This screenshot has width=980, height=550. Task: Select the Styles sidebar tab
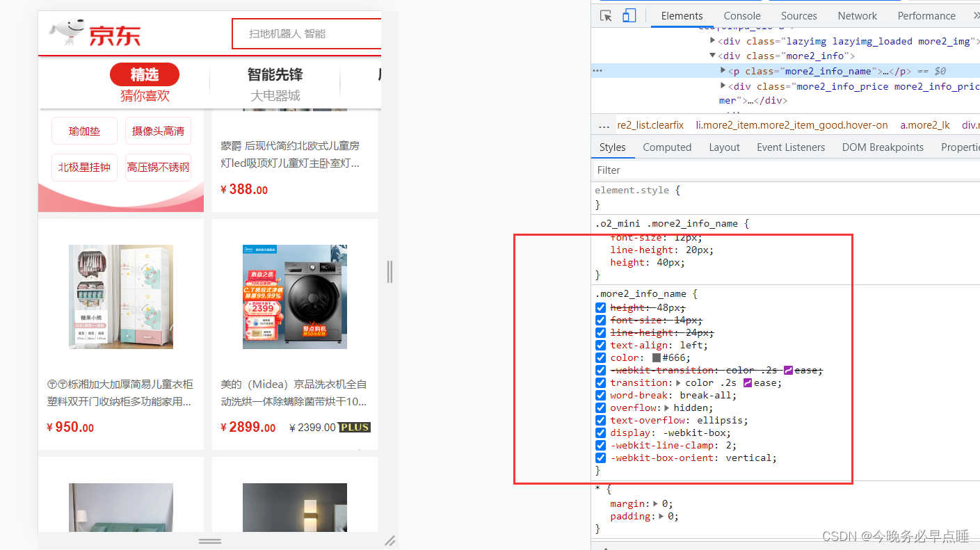(x=612, y=147)
